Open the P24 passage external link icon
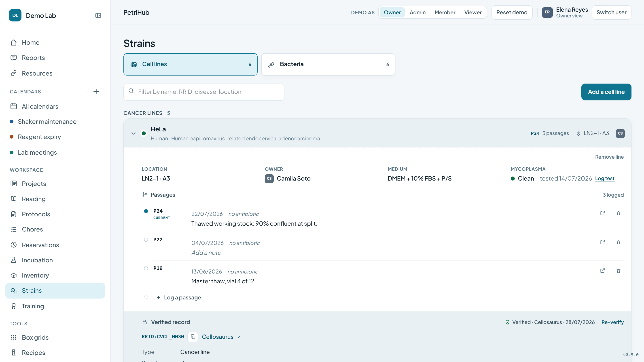 pos(602,213)
